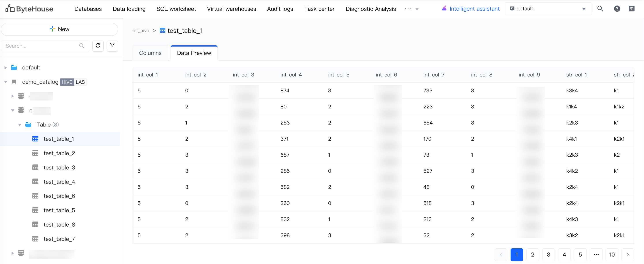The image size is (644, 264).
Task: Click the next page arrow
Action: [627, 255]
